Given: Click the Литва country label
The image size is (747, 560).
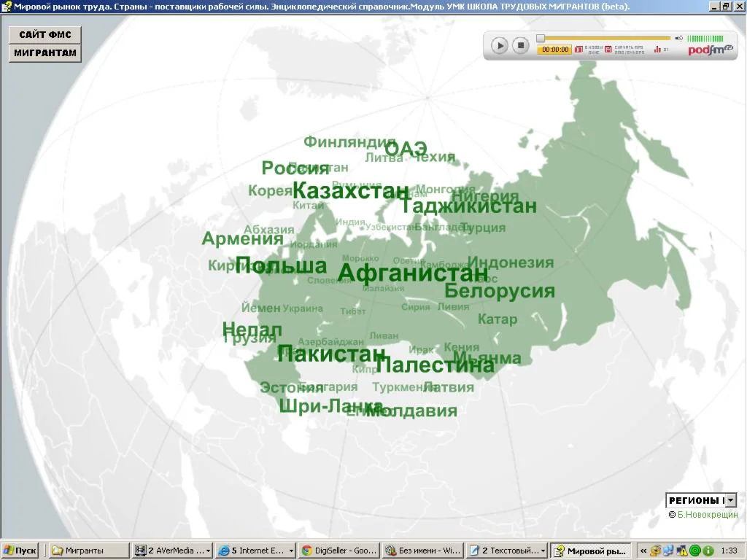Looking at the screenshot, I should 384,157.
